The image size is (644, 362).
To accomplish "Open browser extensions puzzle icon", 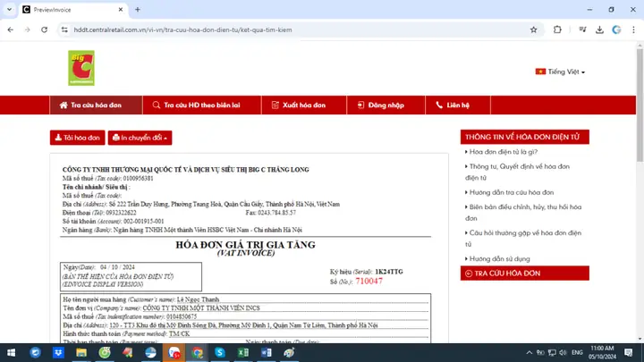I will tap(557, 29).
